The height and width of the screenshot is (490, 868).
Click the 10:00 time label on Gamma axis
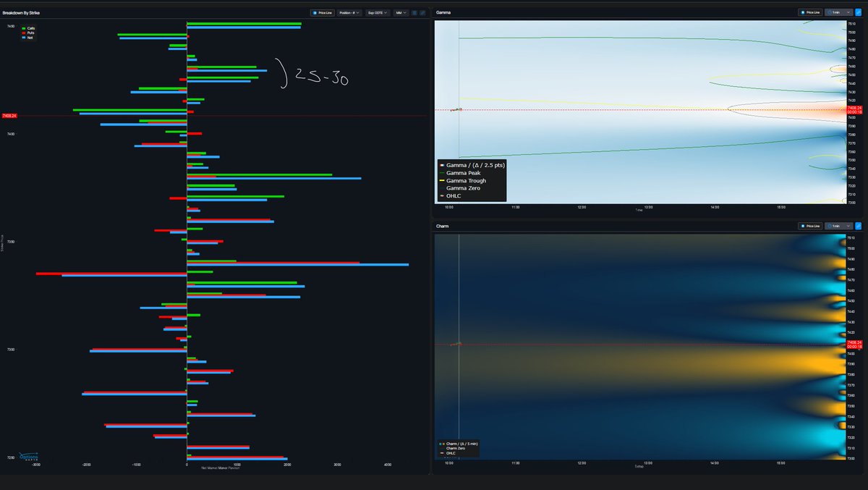click(x=449, y=207)
